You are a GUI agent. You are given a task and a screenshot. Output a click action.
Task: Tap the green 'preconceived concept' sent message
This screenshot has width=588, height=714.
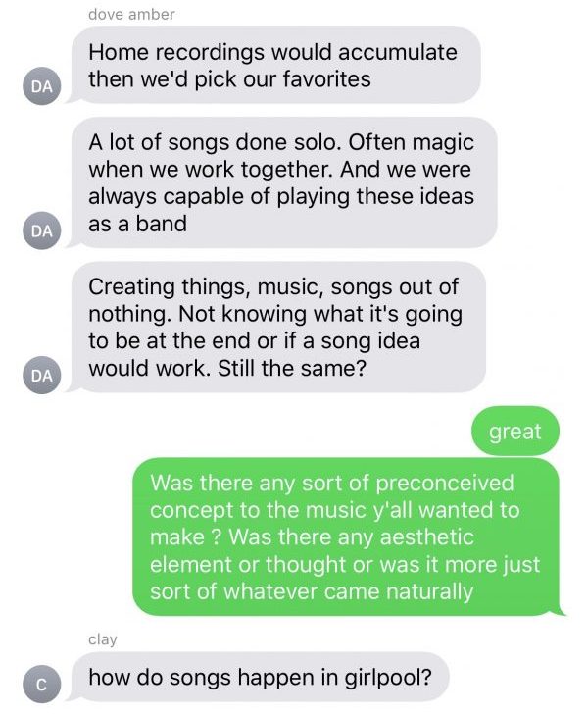[346, 536]
